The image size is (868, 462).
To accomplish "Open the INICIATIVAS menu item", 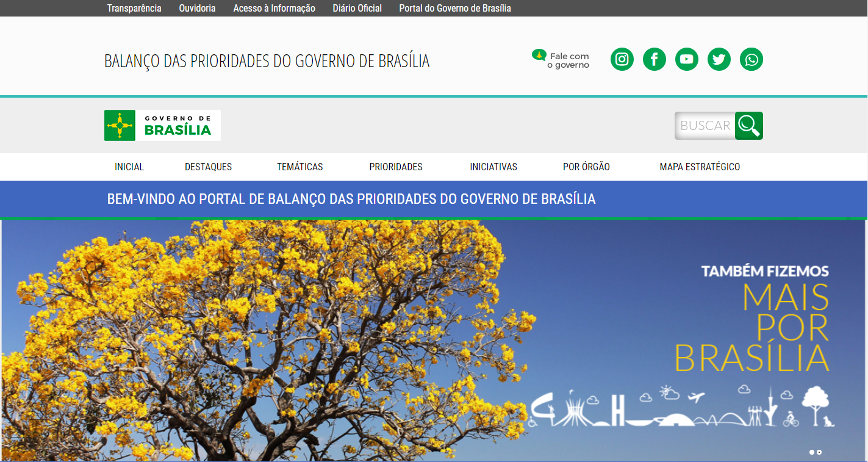I will coord(493,167).
